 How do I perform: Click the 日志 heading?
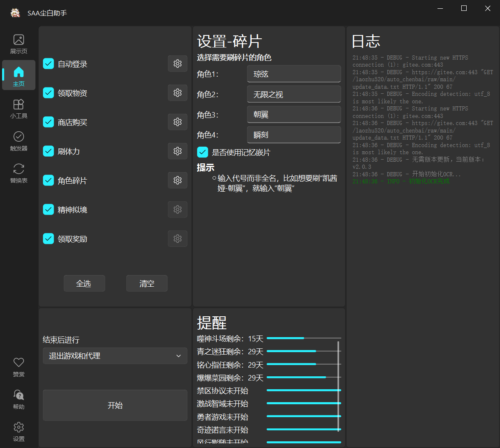click(x=366, y=41)
